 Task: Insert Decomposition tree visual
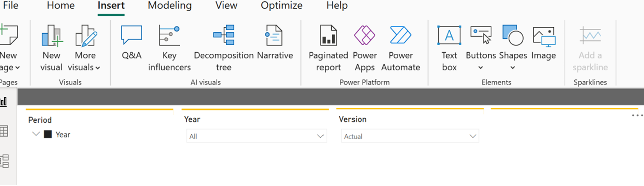(x=224, y=48)
